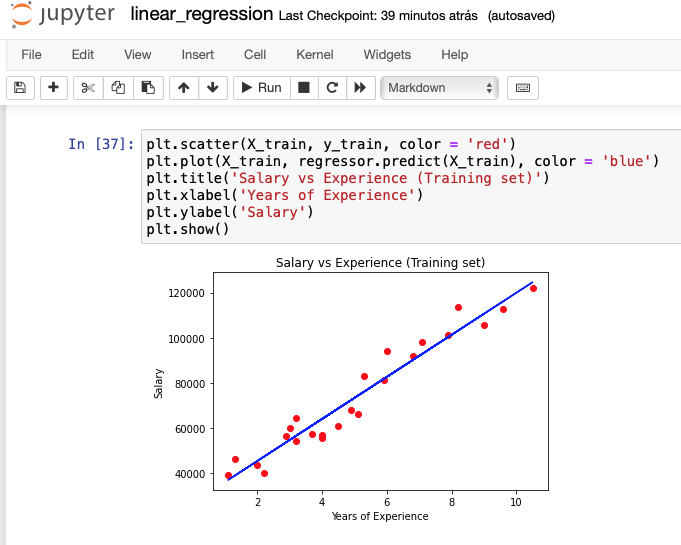This screenshot has width=681, height=545.
Task: Restart the kernel
Action: point(332,88)
